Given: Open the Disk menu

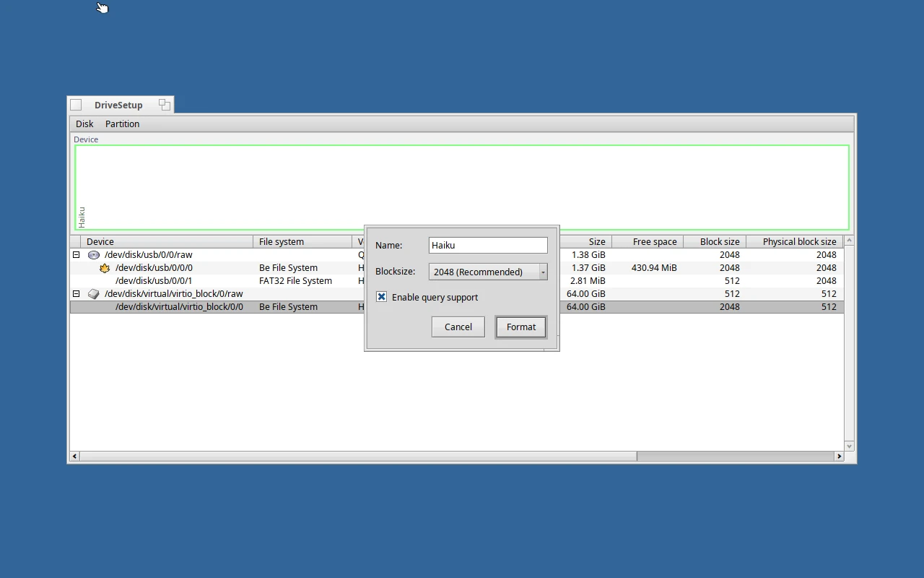Looking at the screenshot, I should [84, 124].
